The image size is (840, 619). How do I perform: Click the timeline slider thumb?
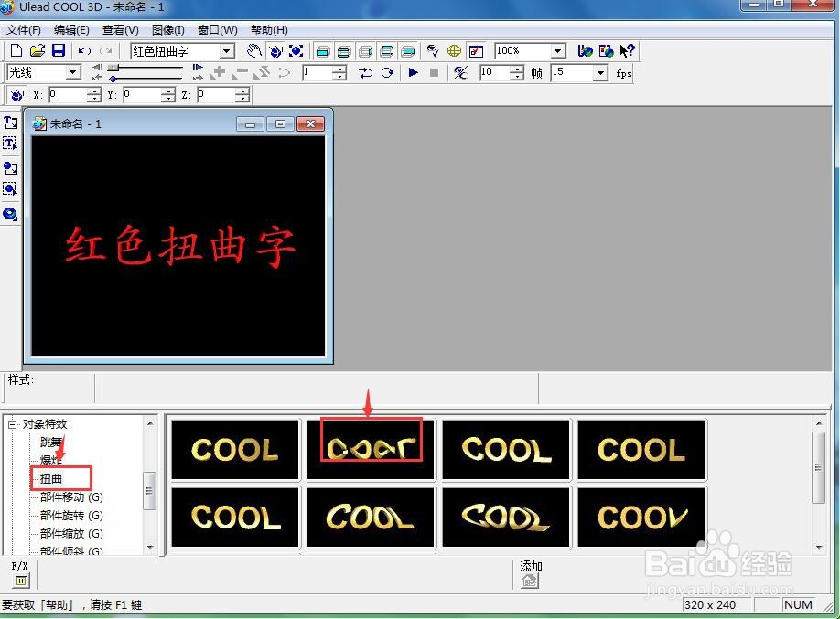(113, 68)
